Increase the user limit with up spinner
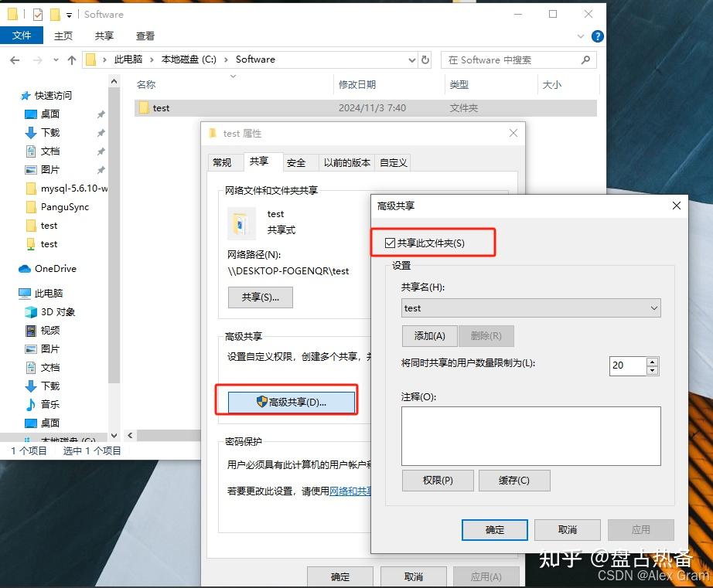713x588 pixels. click(653, 361)
